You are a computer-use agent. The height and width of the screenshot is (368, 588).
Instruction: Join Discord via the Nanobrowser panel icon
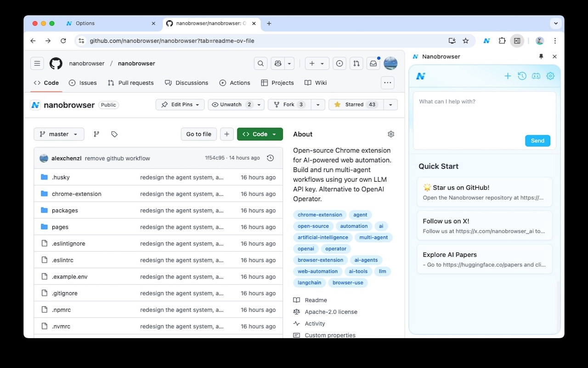coord(536,76)
